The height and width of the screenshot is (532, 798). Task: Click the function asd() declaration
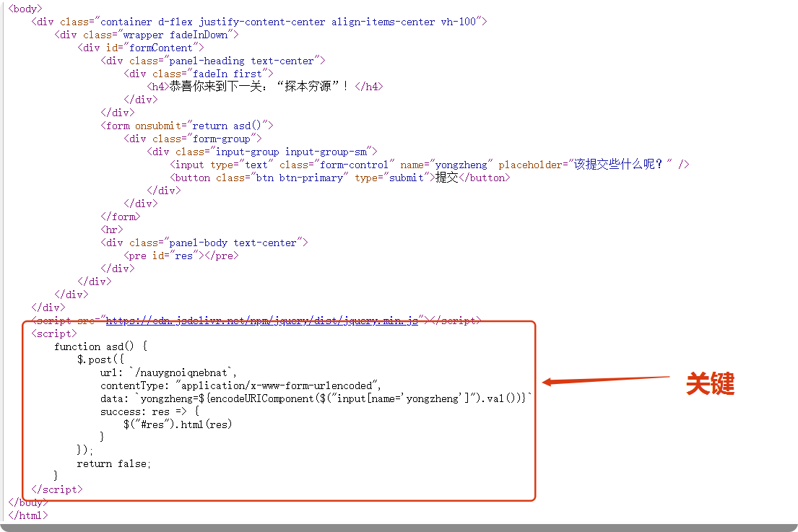pos(100,346)
